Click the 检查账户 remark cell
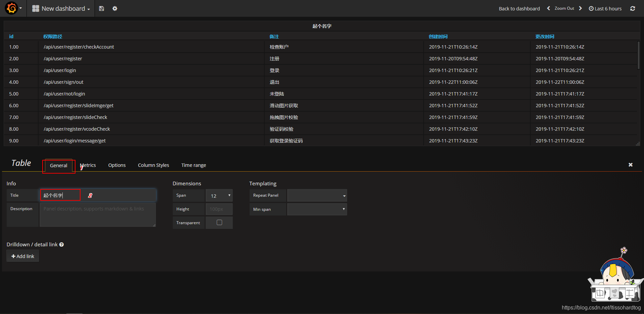644x314 pixels. point(344,47)
